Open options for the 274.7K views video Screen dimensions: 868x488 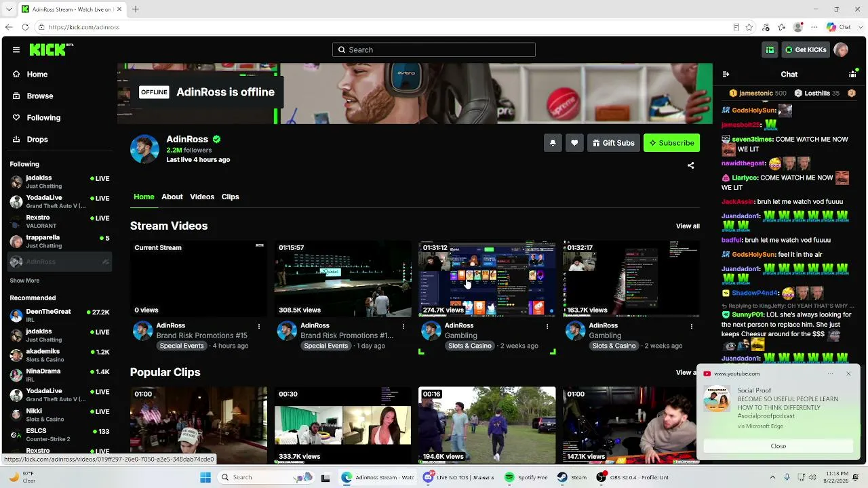coord(547,326)
